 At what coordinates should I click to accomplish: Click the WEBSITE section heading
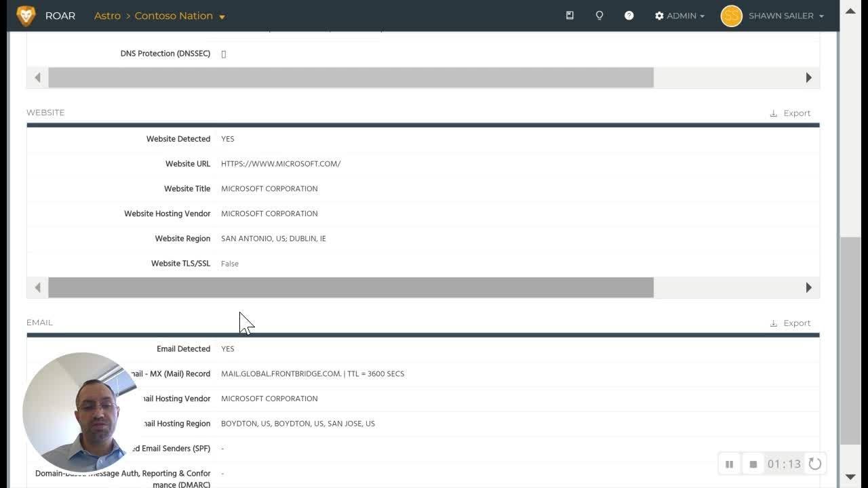click(x=45, y=113)
